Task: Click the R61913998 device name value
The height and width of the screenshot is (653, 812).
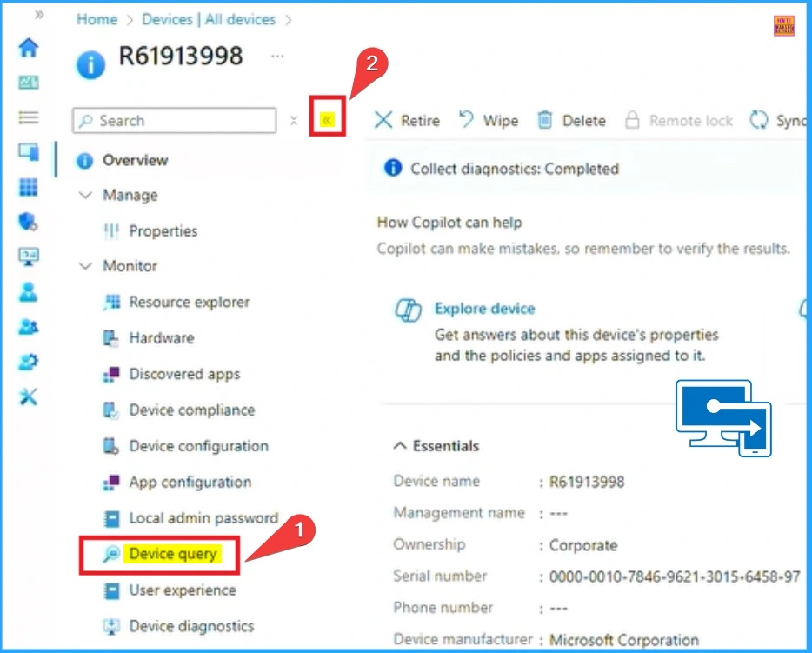Action: [587, 482]
